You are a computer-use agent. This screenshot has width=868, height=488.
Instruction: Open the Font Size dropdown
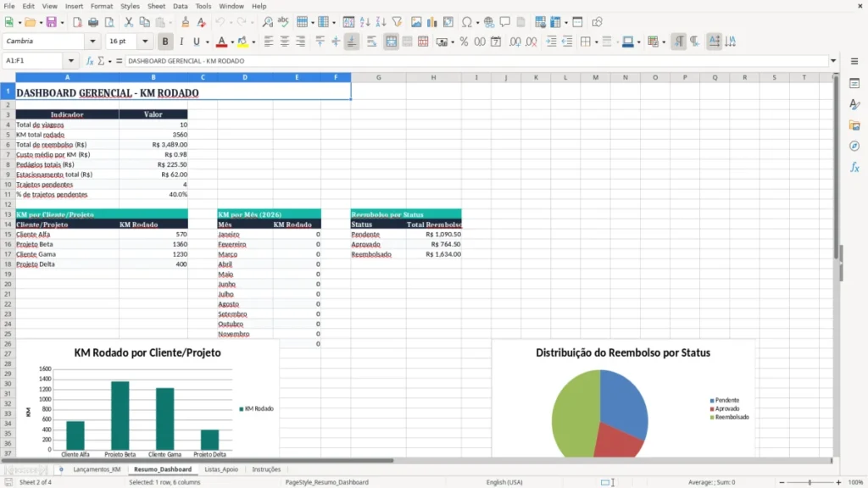coord(145,42)
